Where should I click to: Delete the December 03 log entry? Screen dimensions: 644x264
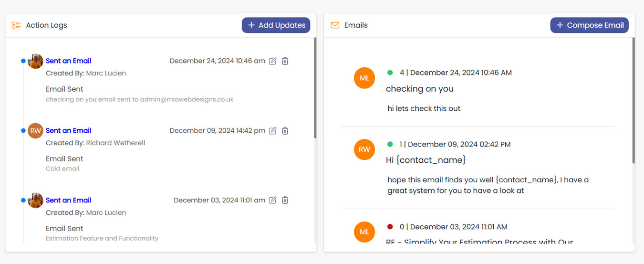[285, 201]
